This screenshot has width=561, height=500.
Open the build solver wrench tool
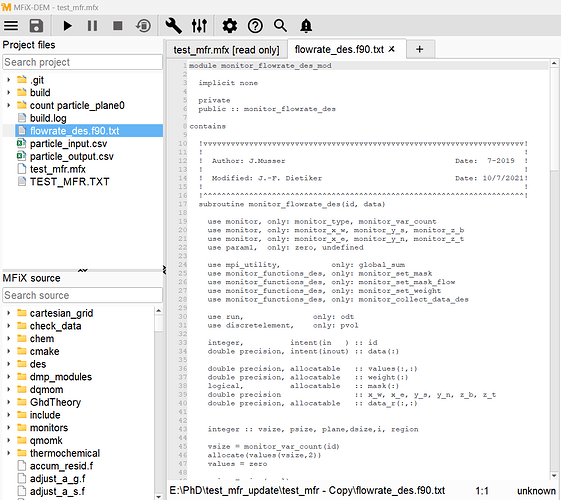click(174, 26)
